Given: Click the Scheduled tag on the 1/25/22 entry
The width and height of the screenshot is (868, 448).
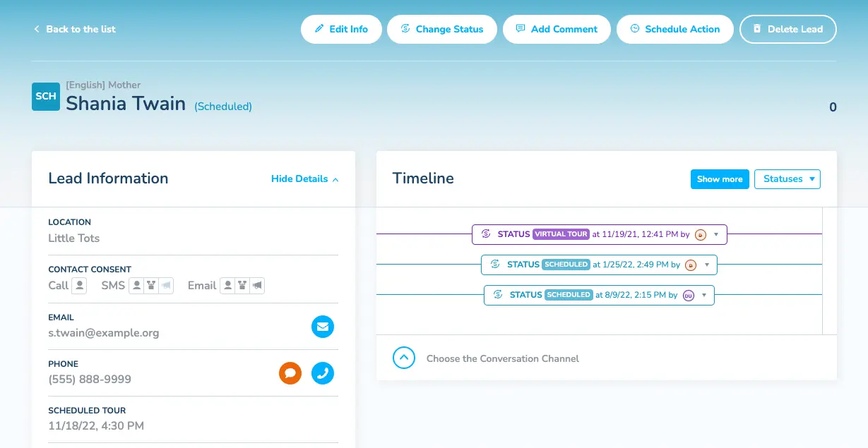Looking at the screenshot, I should point(566,265).
